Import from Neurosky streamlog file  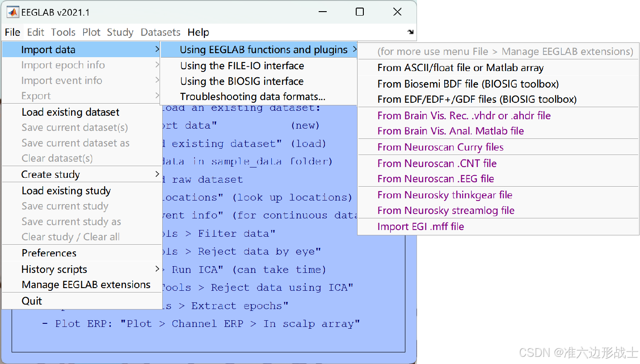pos(498,210)
